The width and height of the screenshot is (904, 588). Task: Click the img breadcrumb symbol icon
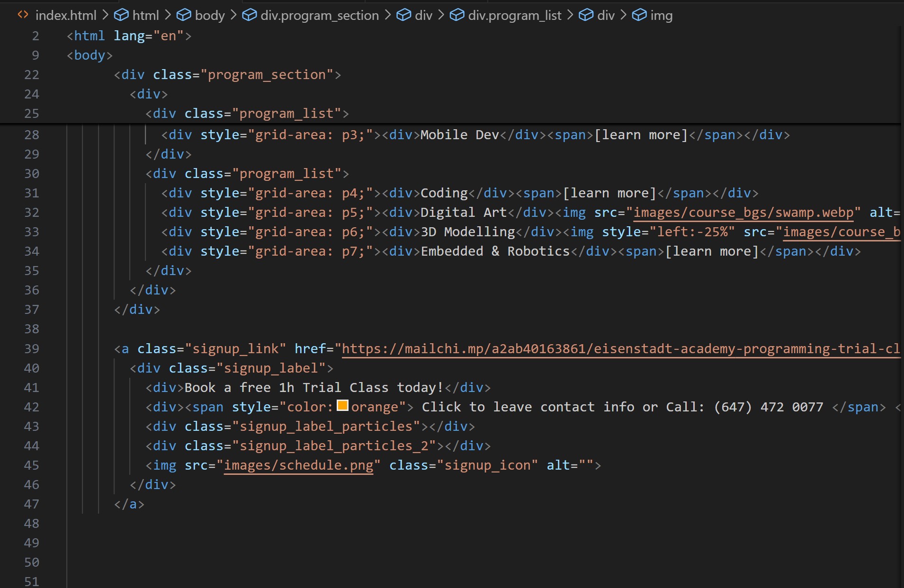639,15
